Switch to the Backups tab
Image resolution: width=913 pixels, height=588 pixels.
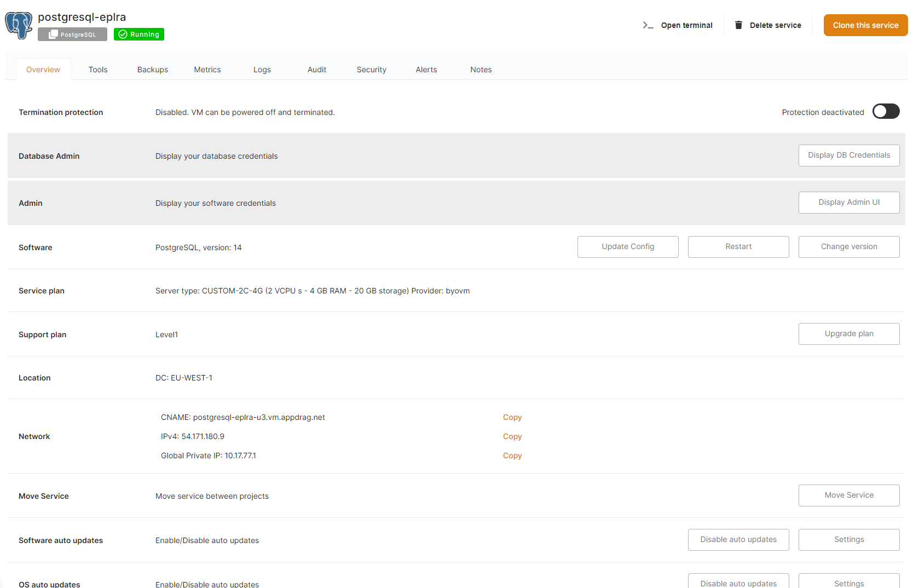click(x=153, y=70)
